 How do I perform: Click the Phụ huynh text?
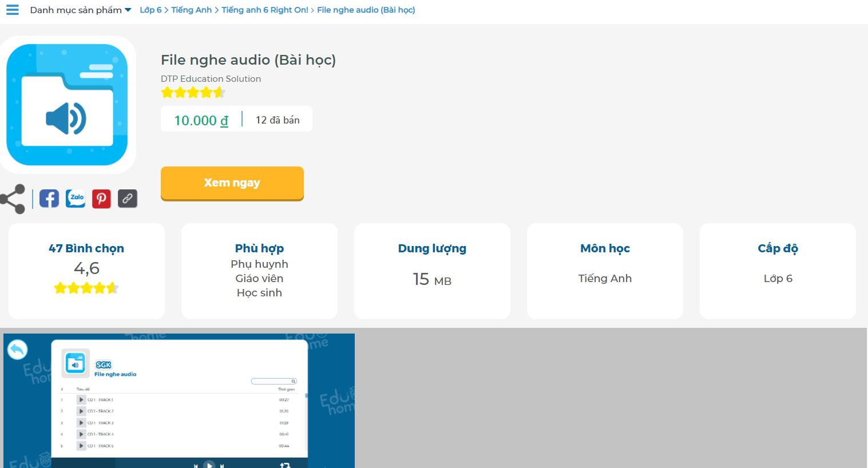click(x=259, y=264)
